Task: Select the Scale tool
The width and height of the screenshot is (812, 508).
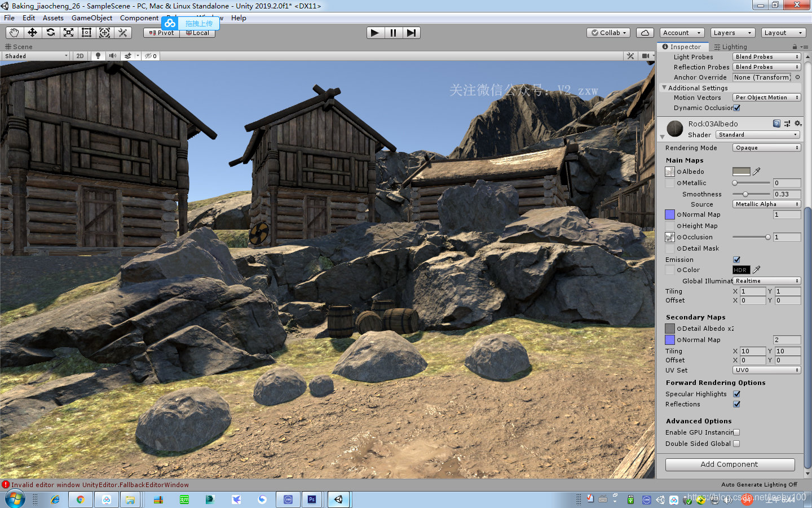Action: 69,33
